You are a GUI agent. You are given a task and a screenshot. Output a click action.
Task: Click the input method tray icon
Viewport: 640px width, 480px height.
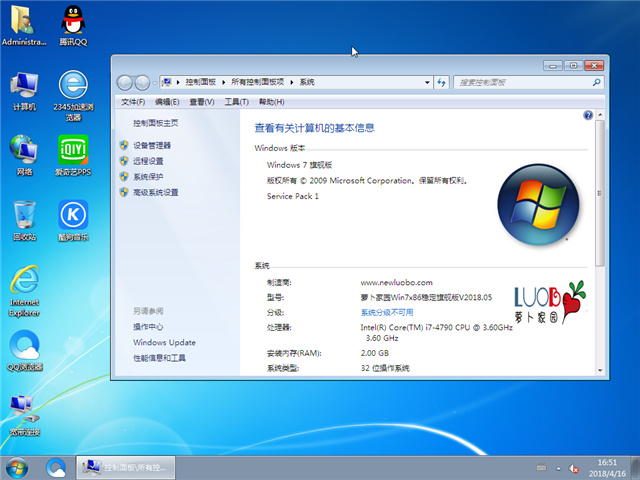(x=542, y=467)
